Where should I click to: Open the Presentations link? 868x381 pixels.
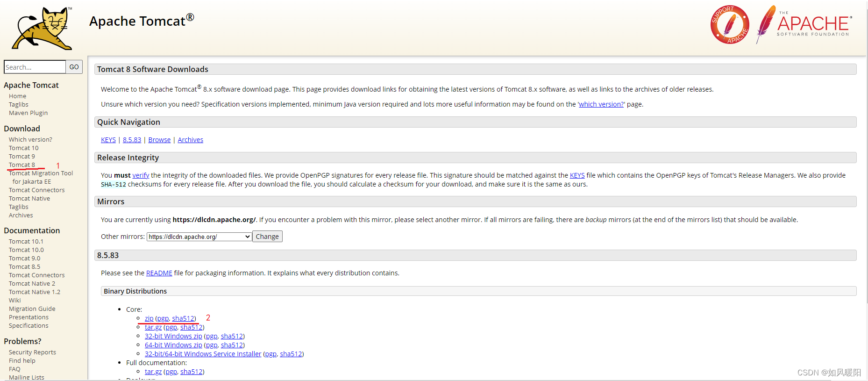pyautogui.click(x=28, y=317)
